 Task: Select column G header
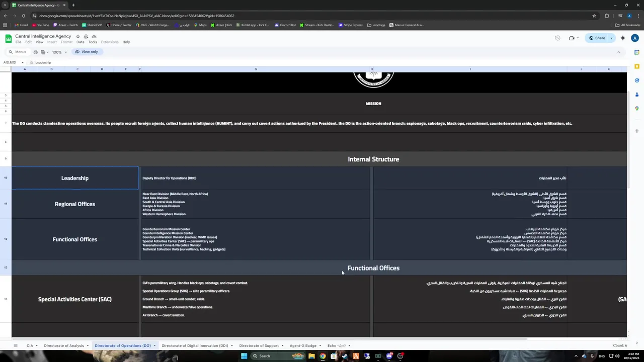tap(256, 69)
